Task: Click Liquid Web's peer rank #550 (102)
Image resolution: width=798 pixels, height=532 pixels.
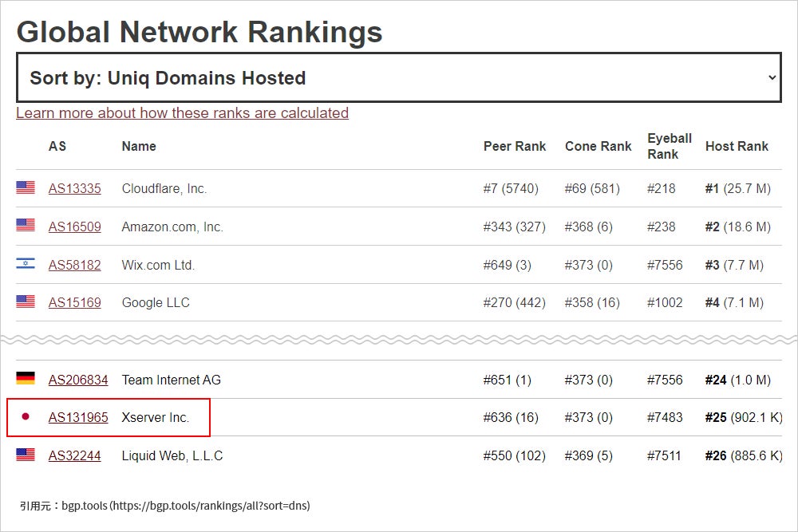Action: [x=515, y=455]
